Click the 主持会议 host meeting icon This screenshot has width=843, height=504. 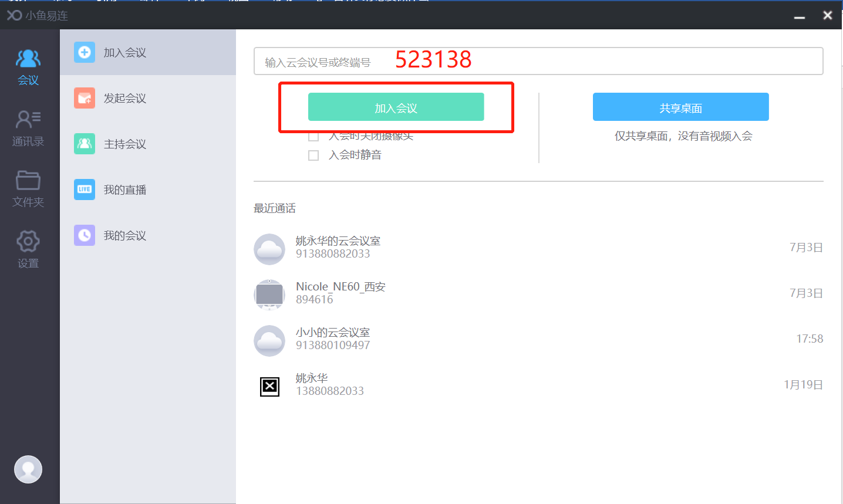pos(85,144)
